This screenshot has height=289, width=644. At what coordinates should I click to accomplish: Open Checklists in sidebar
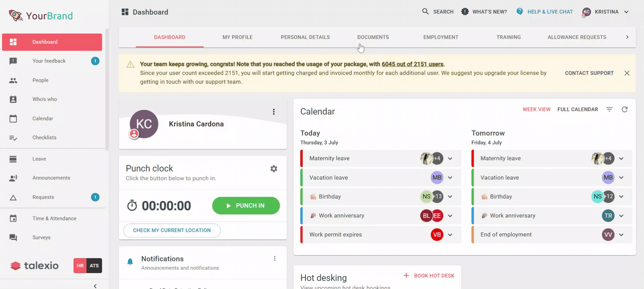click(x=52, y=138)
